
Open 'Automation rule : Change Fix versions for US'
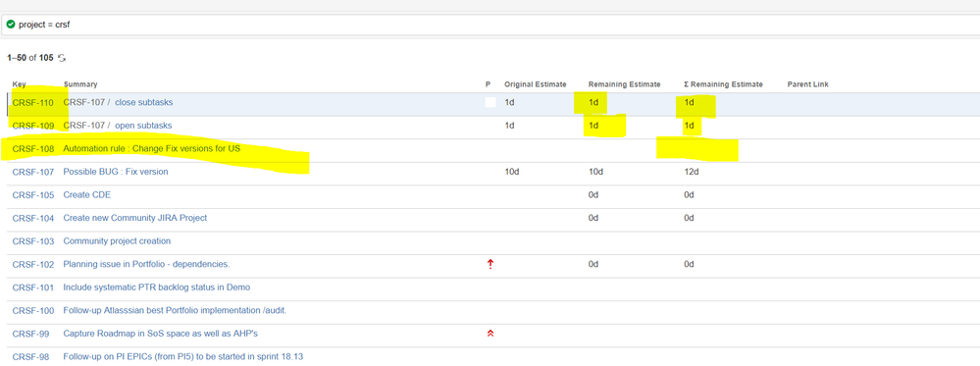point(152,149)
